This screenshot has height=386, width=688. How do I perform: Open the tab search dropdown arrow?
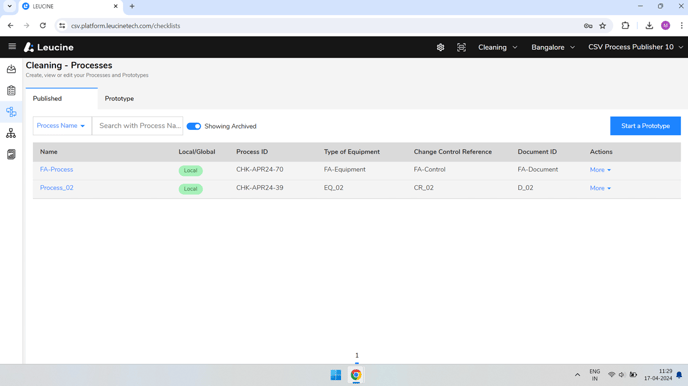click(x=9, y=6)
